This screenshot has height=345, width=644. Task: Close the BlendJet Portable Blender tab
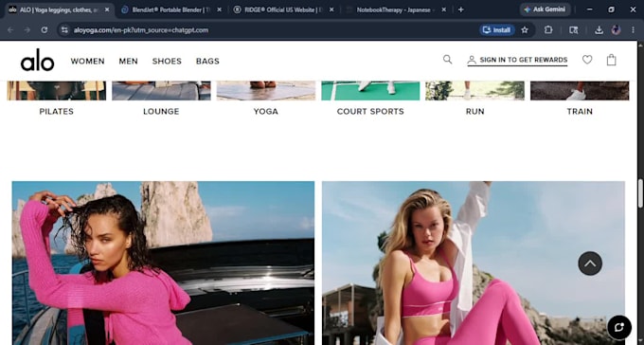coord(220,9)
